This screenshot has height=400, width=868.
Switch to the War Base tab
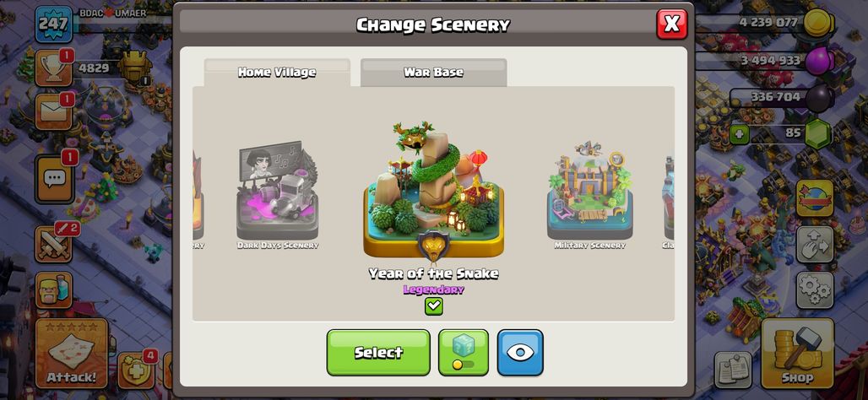[433, 73]
